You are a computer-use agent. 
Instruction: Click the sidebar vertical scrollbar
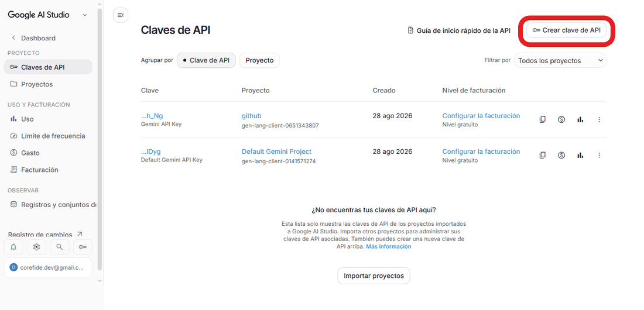[100, 140]
